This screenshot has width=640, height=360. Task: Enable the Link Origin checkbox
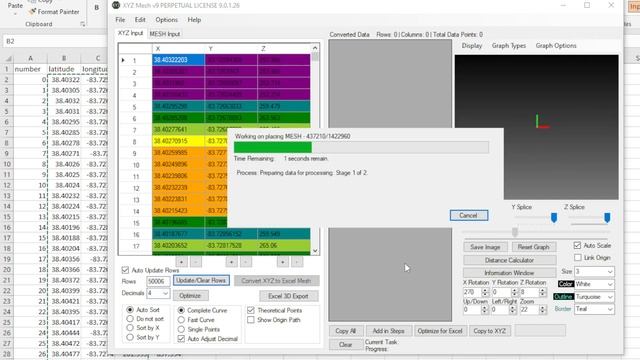(x=578, y=258)
